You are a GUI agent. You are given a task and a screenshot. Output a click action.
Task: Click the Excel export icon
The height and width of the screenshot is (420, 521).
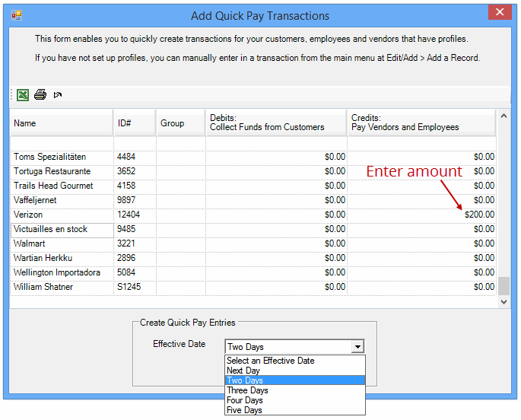(x=23, y=95)
